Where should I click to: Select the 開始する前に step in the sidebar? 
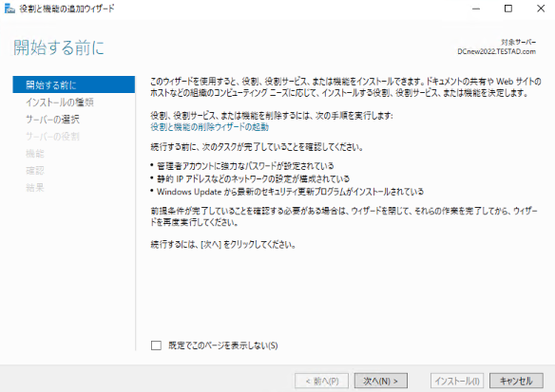point(73,84)
